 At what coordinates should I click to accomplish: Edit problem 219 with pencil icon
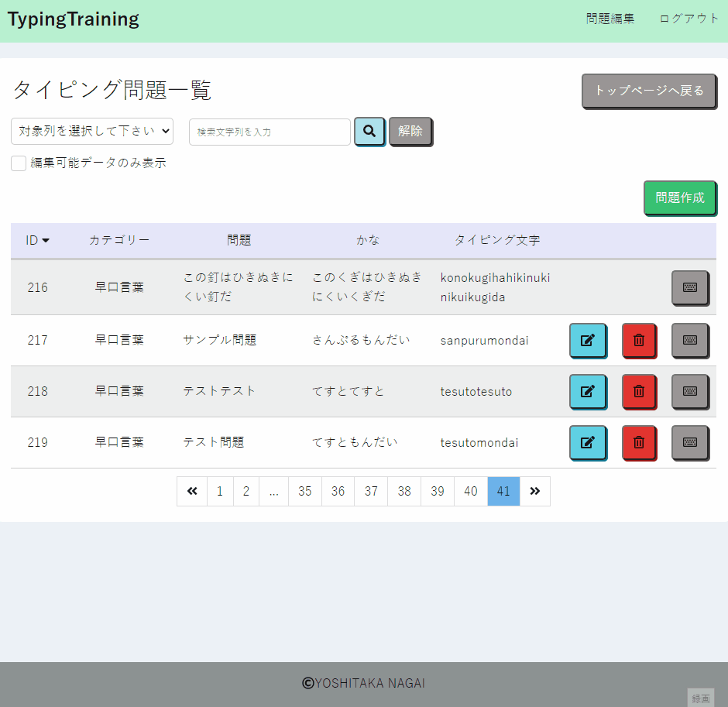point(587,442)
